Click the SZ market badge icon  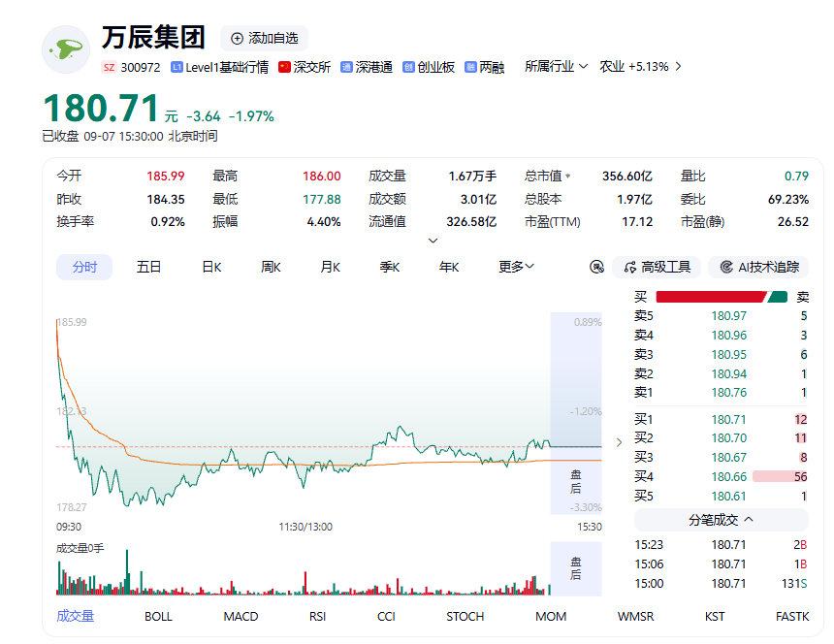coord(109,67)
